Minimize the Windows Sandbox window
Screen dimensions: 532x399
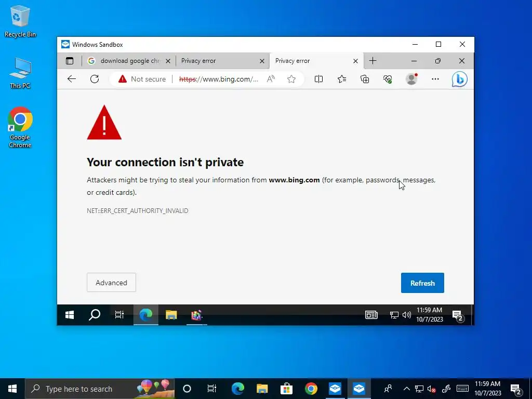coord(415,45)
